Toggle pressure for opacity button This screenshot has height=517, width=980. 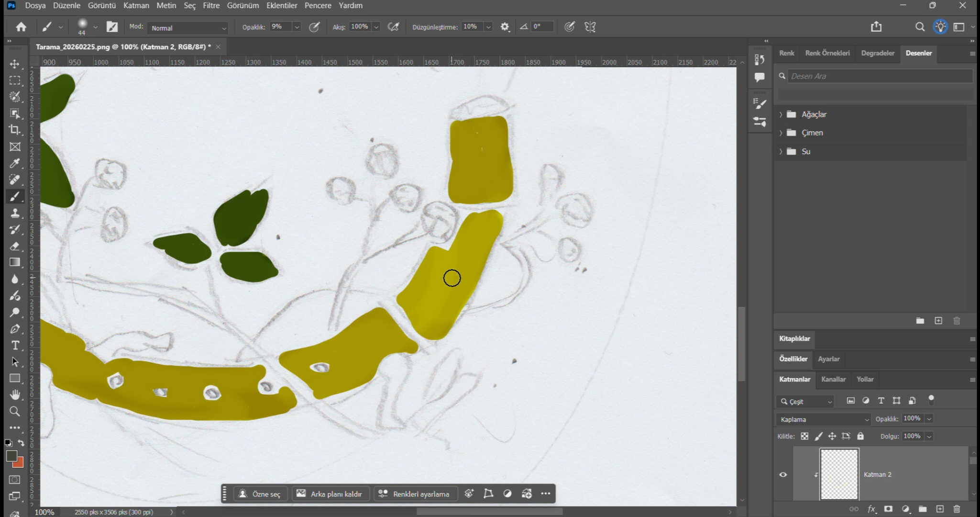[x=314, y=27]
